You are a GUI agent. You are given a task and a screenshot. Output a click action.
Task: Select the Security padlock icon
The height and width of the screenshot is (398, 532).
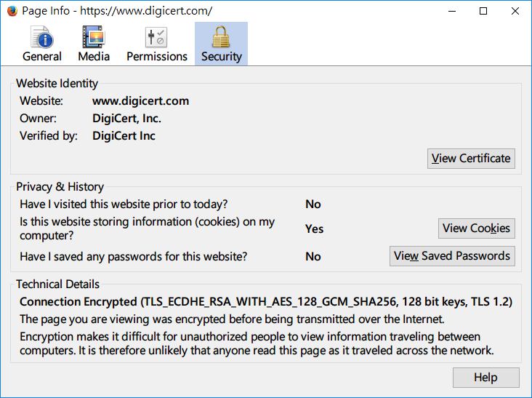click(x=221, y=36)
